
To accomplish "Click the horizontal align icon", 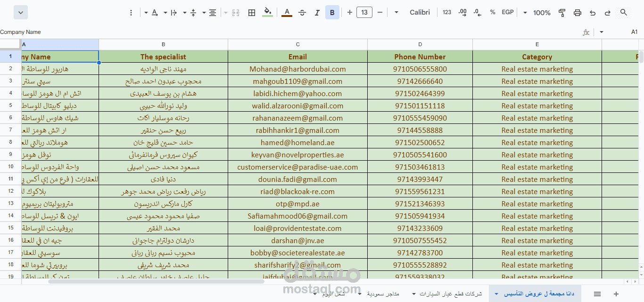I will pos(213,13).
